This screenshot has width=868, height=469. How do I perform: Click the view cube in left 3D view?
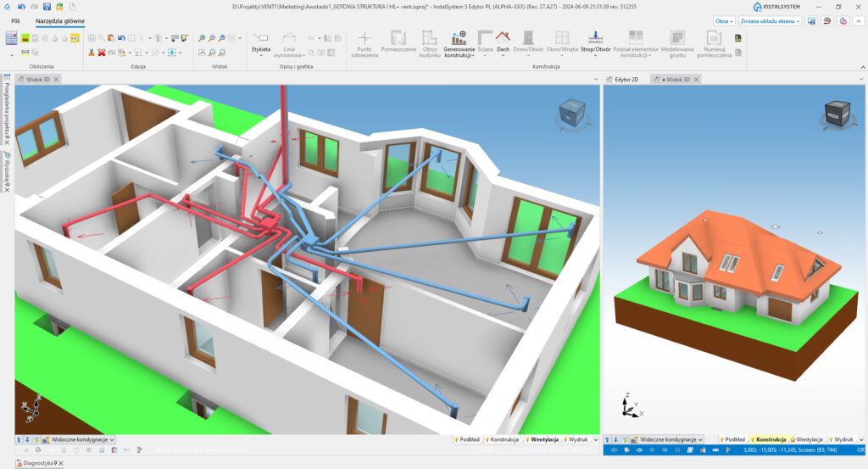(x=570, y=114)
